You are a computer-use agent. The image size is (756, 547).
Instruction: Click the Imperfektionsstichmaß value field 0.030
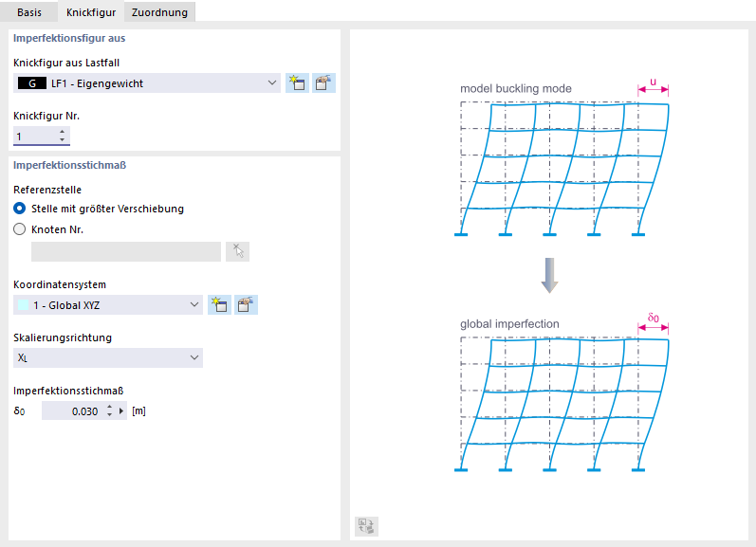tap(74, 411)
